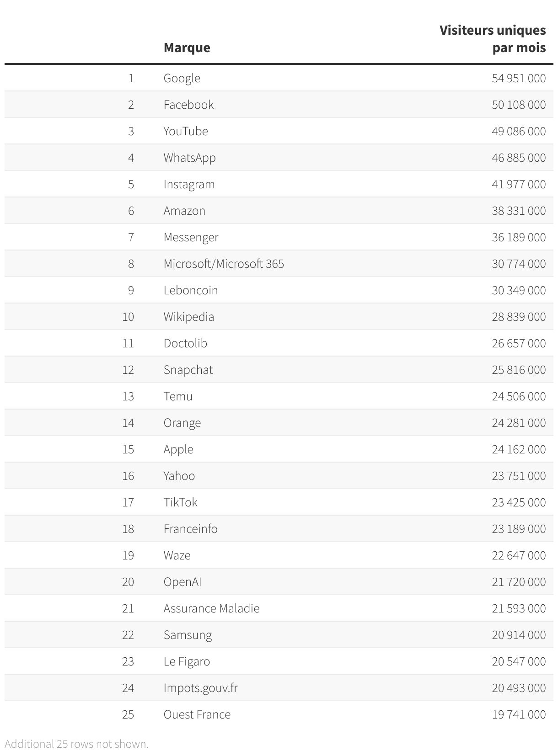The image size is (558, 756).
Task: Select Doctolib visitor count 26 657 000
Action: click(x=519, y=343)
